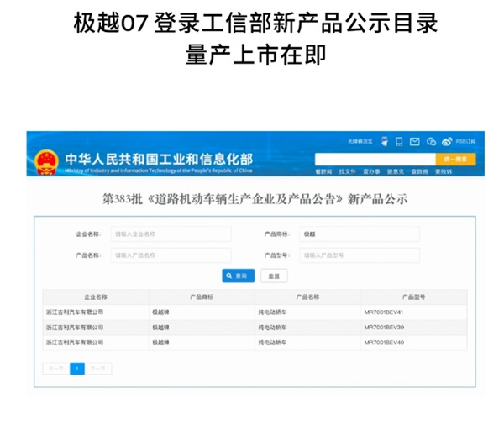Screen dimensions: 504x430
Task: Open the robot assistant icon
Action: [385, 141]
